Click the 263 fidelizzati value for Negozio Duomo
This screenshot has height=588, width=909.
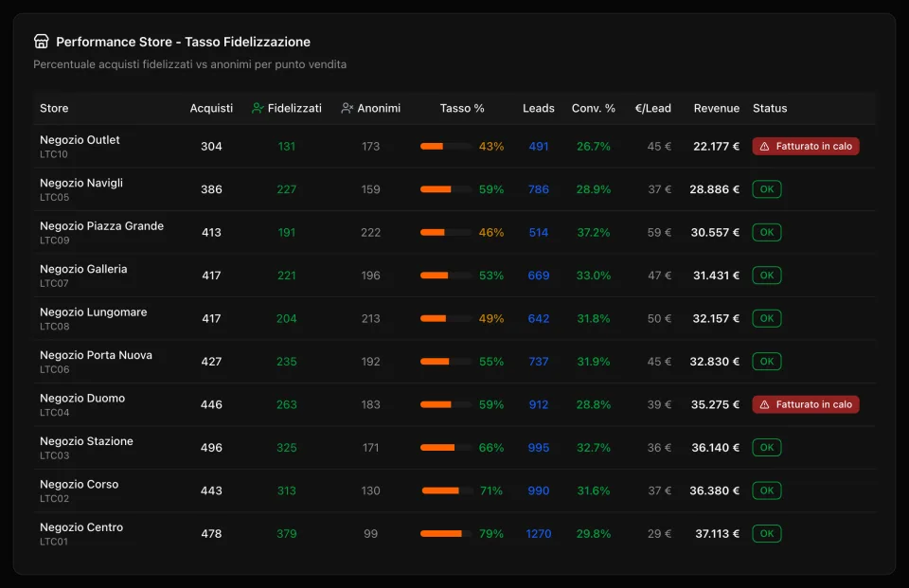click(286, 404)
